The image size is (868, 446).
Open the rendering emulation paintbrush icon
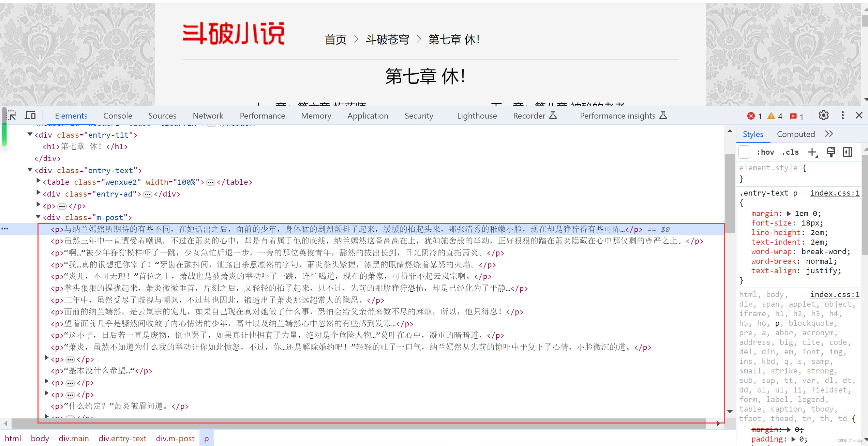pos(831,152)
